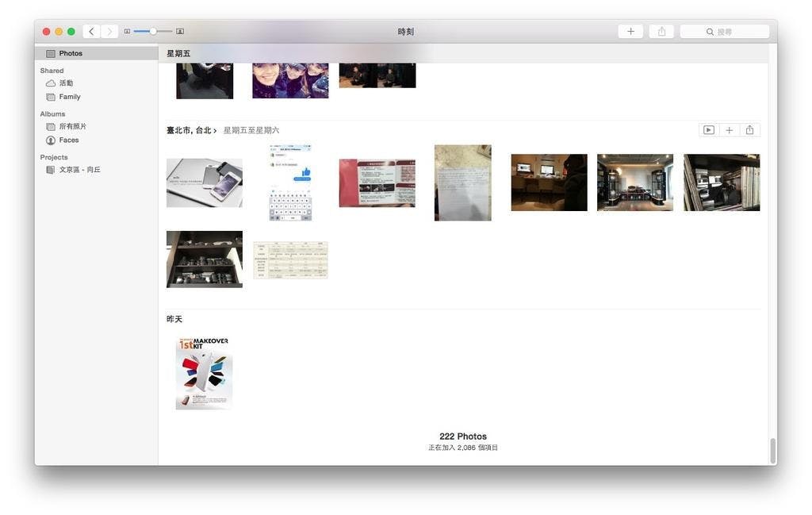
Task: Click the Photos icon in sidebar
Action: tap(50, 53)
